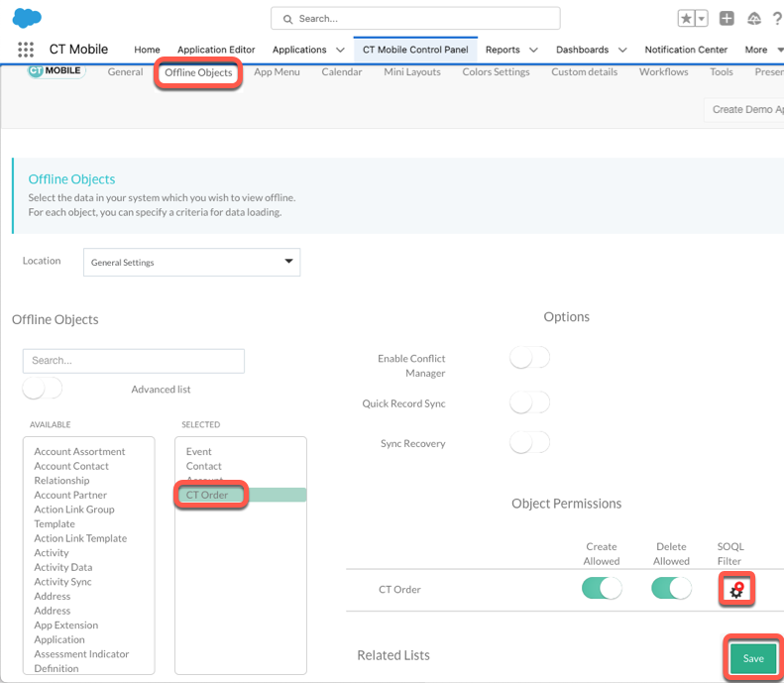Expand the Reports nav dropdown arrow
The width and height of the screenshot is (784, 683).
click(533, 50)
